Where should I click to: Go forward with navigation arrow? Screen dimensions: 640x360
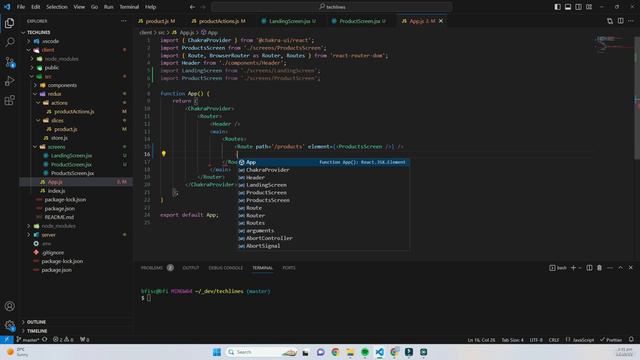click(203, 7)
